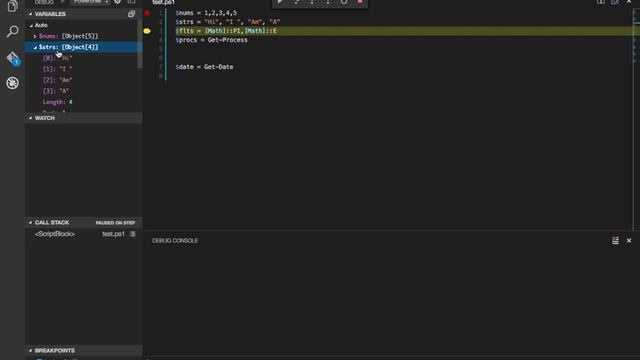Click 'Paused on step' status label
Image resolution: width=640 pixels, height=360 pixels.
tap(115, 223)
